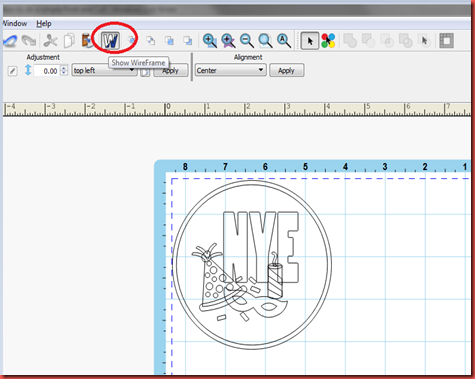Image resolution: width=475 pixels, height=379 pixels.
Task: Select the arrow pointer tool
Action: (x=310, y=41)
